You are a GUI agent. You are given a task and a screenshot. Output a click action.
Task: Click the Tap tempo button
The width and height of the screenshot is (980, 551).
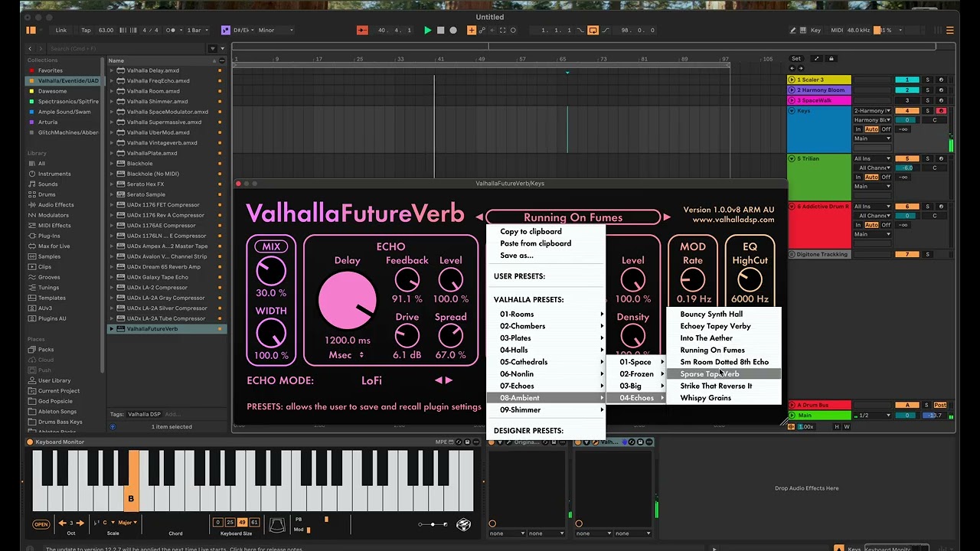point(86,30)
